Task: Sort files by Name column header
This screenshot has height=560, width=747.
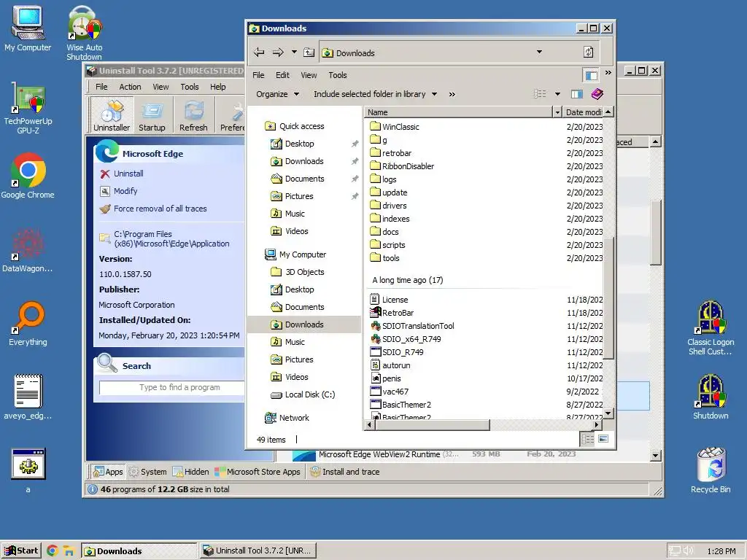Action: pyautogui.click(x=459, y=112)
